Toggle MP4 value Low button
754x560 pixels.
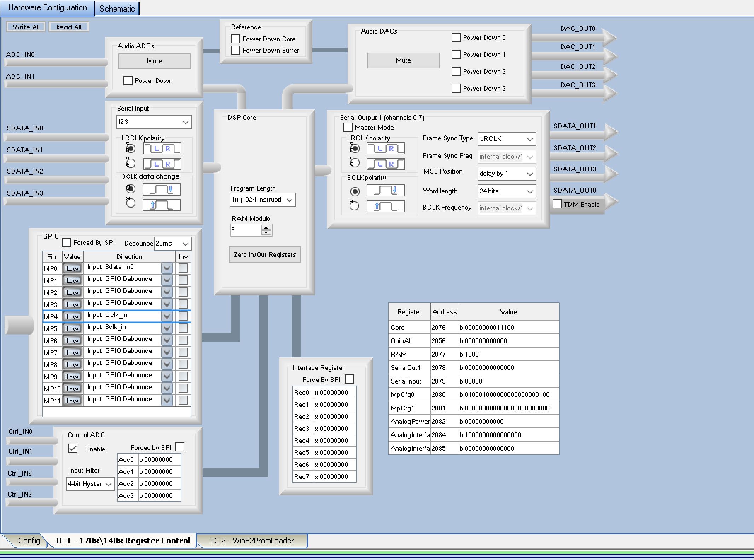click(72, 316)
